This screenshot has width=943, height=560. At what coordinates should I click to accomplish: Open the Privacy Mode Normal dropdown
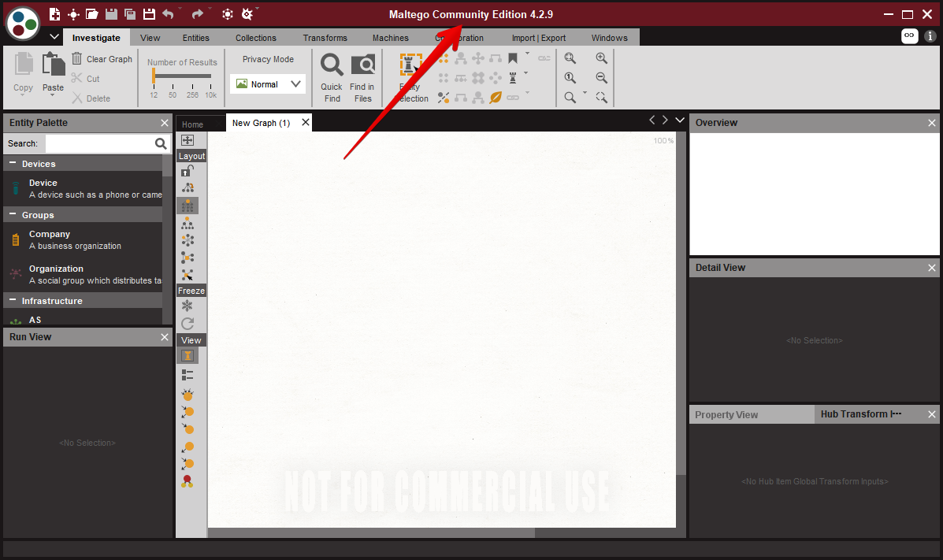pos(268,84)
